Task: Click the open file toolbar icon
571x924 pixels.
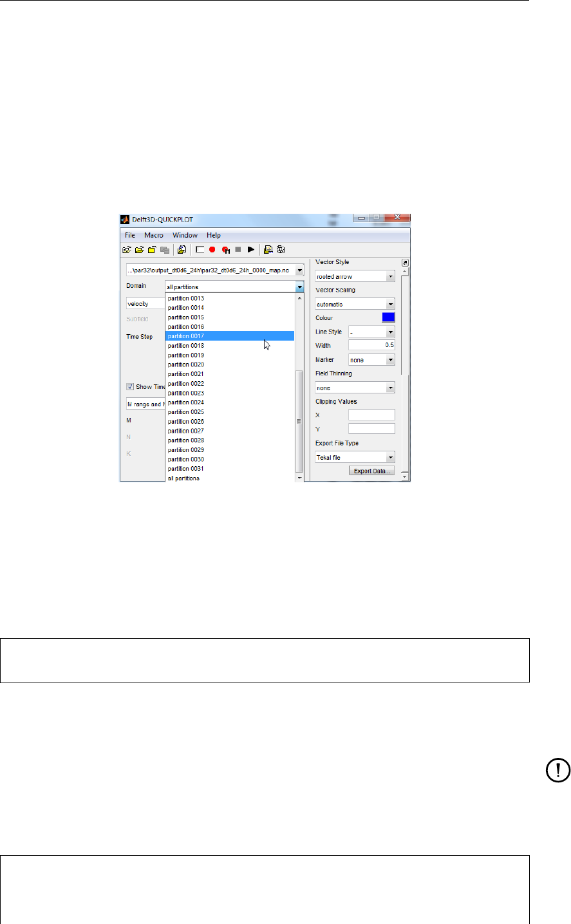Action: tap(127, 250)
